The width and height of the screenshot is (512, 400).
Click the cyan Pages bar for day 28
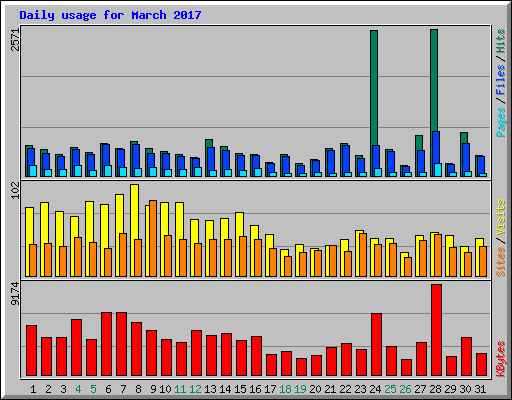438,170
